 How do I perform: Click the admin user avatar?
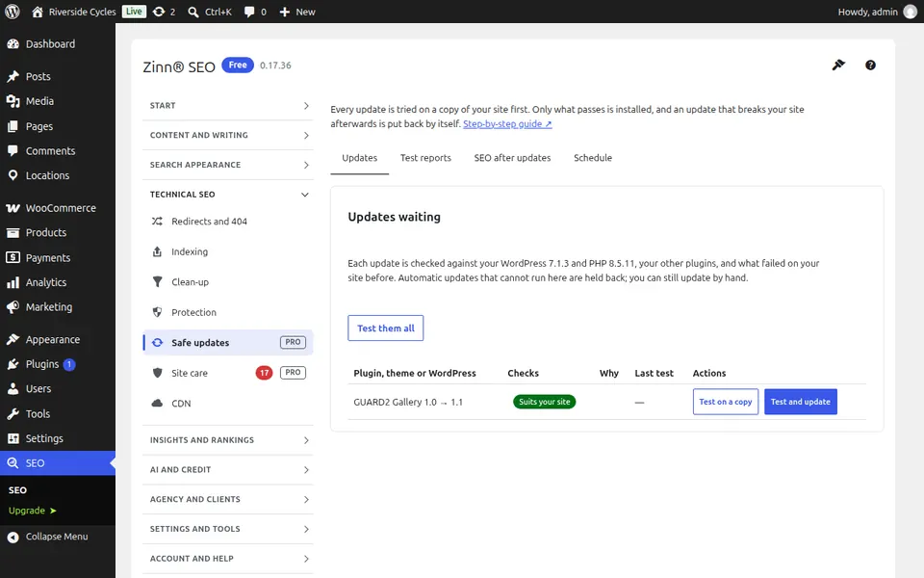tap(911, 12)
